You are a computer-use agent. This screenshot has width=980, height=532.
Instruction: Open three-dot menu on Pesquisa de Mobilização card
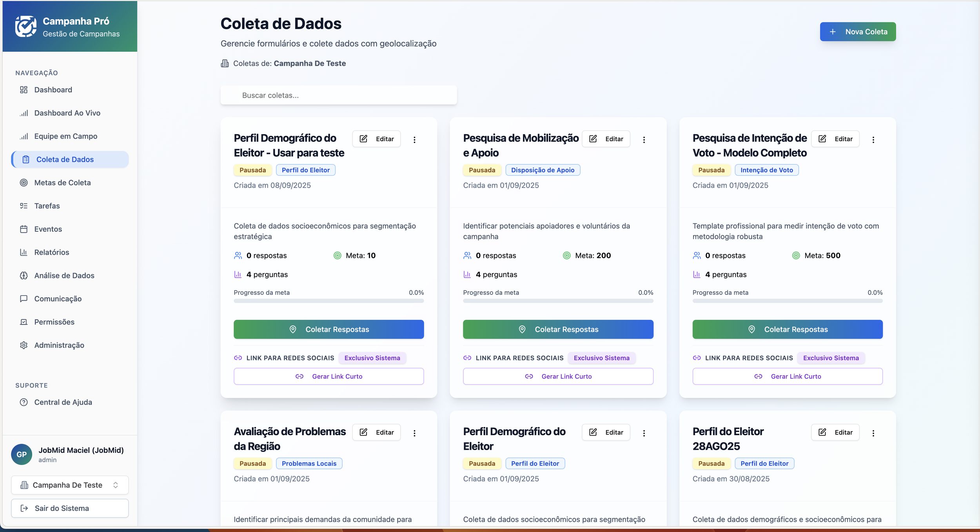pyautogui.click(x=644, y=140)
